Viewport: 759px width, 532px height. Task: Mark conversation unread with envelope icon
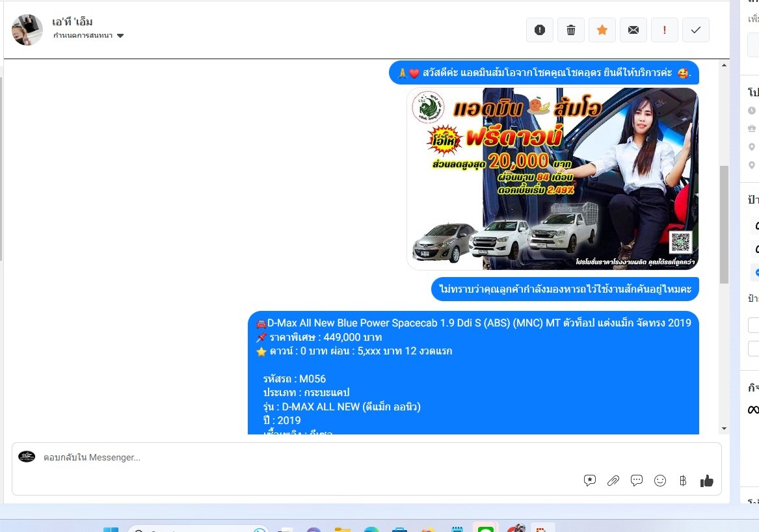point(633,30)
